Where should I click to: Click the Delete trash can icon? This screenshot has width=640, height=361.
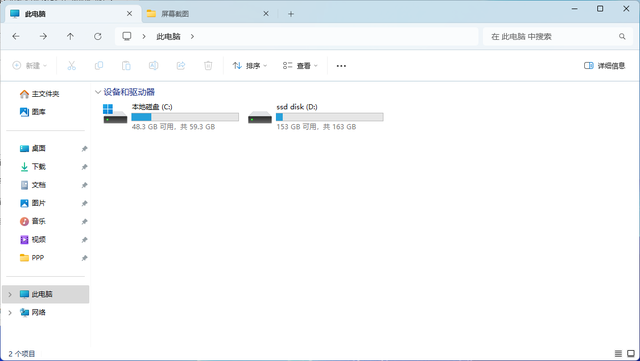tap(208, 65)
